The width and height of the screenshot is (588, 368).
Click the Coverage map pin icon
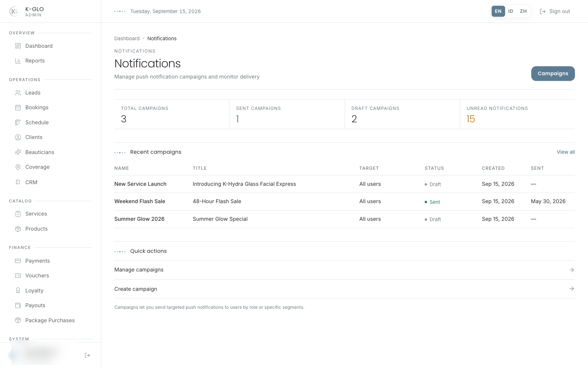coord(18,167)
